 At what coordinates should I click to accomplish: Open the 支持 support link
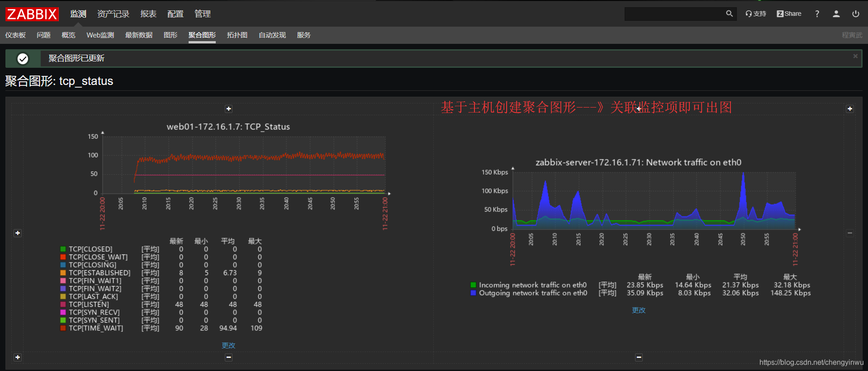tap(756, 14)
